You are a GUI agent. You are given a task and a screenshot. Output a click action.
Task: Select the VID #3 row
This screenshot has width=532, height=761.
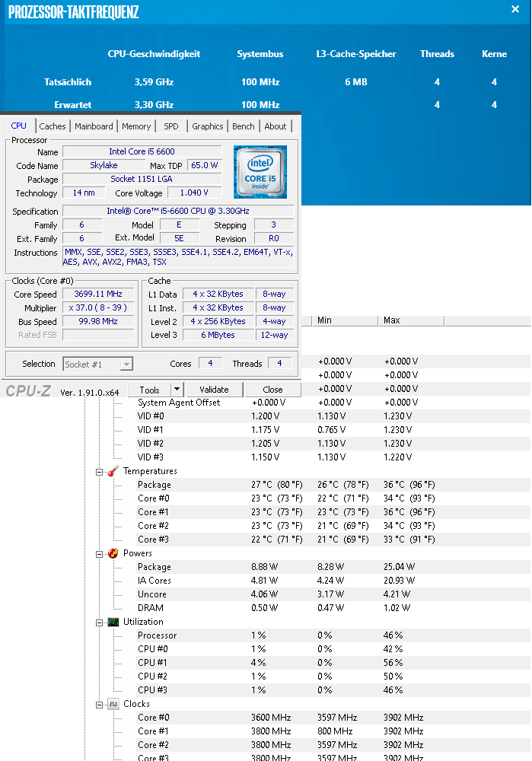pyautogui.click(x=333, y=457)
